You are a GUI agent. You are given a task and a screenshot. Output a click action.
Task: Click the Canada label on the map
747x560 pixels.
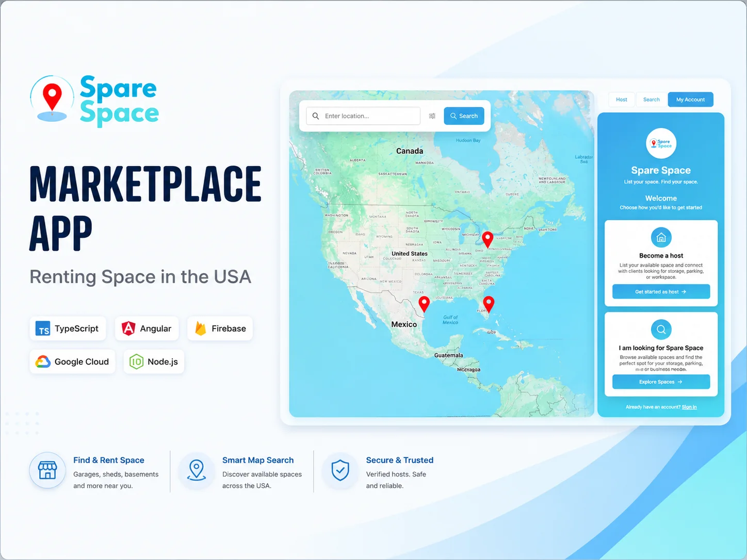[x=410, y=151]
